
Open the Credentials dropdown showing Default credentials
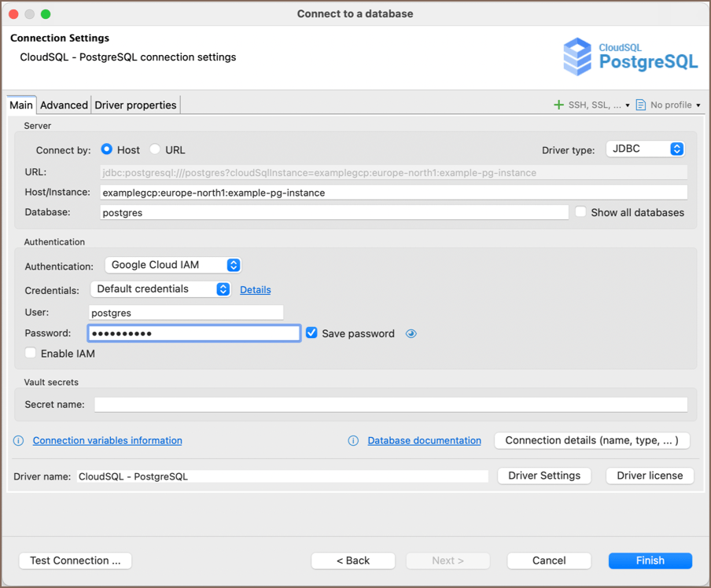222,289
